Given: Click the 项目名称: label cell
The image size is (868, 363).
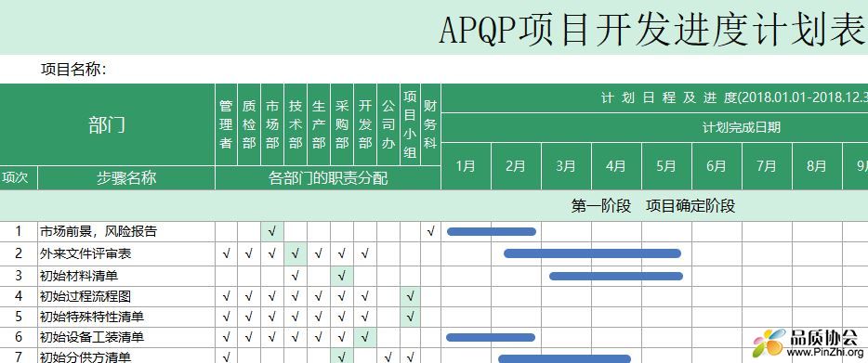Looking at the screenshot, I should tap(73, 70).
